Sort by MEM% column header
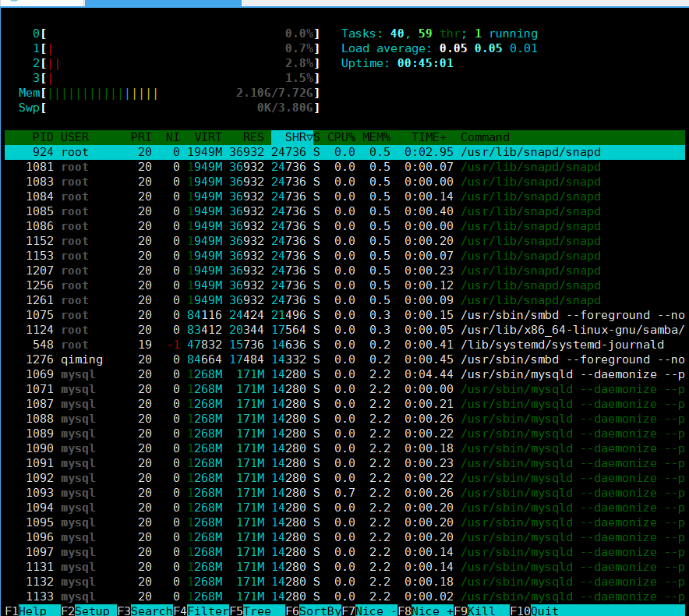Viewport: 689px width, 616px height. tap(376, 137)
